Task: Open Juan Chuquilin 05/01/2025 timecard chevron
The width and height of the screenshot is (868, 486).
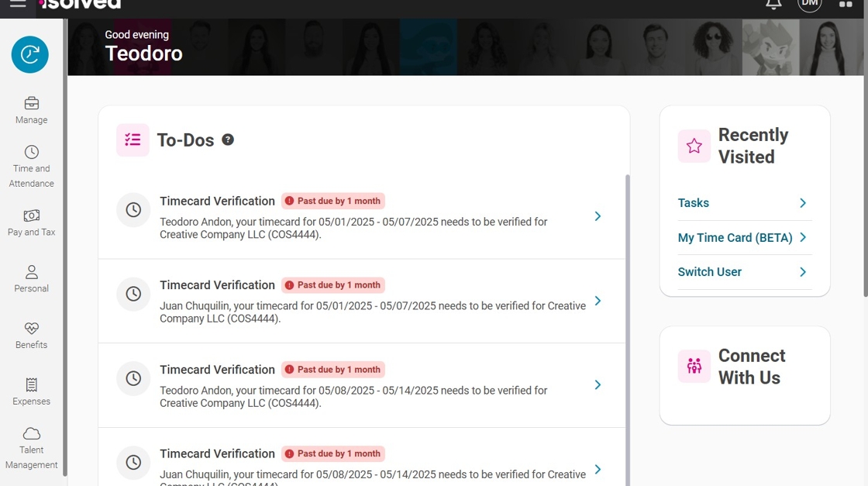Action: pyautogui.click(x=598, y=301)
